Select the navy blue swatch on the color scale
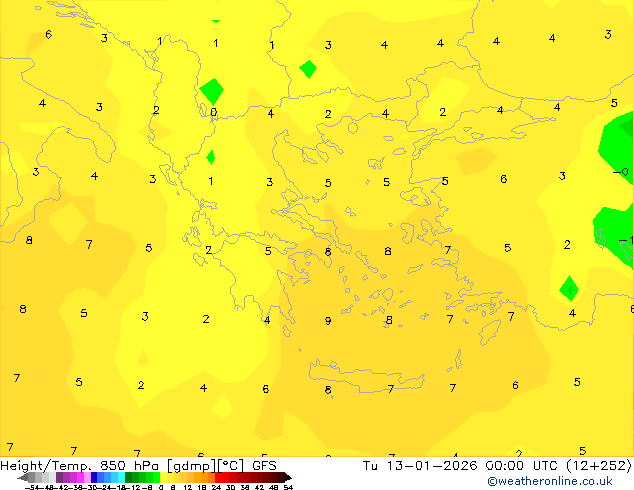Viewport: 634px width, 490px height. click(x=94, y=477)
